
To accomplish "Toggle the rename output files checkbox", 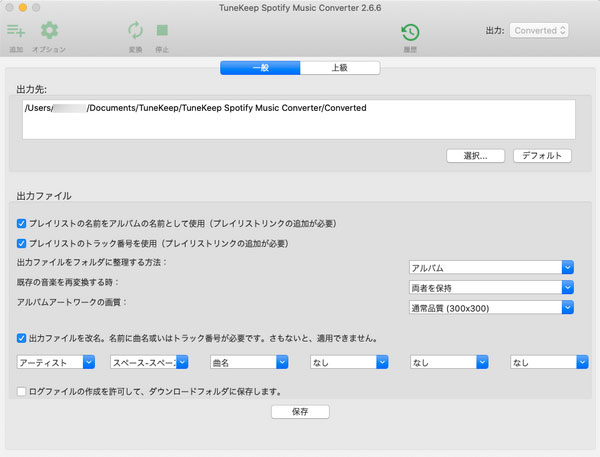I will coord(21,338).
